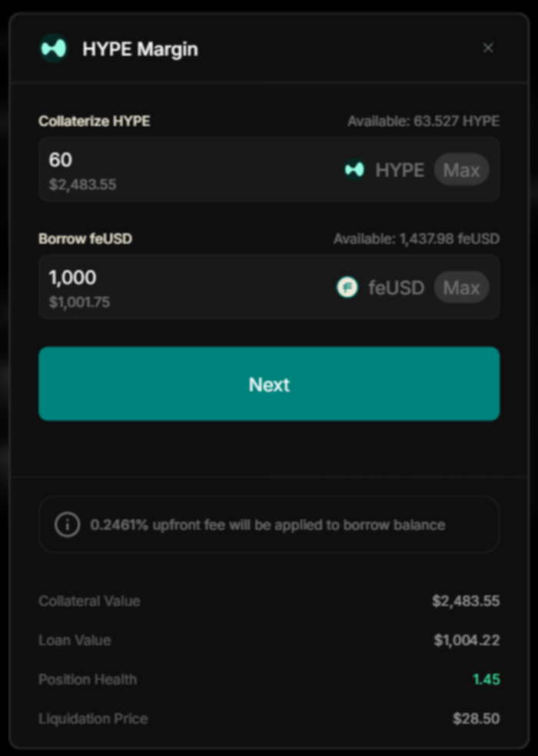Click the feUSD token label in borrow row
The image size is (538, 756).
(x=397, y=288)
